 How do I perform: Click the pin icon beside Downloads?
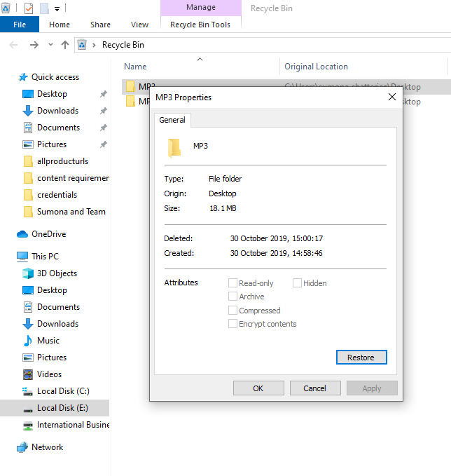tap(104, 111)
